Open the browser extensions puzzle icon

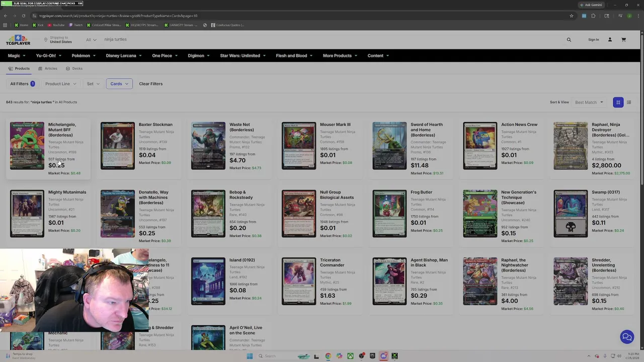(593, 16)
